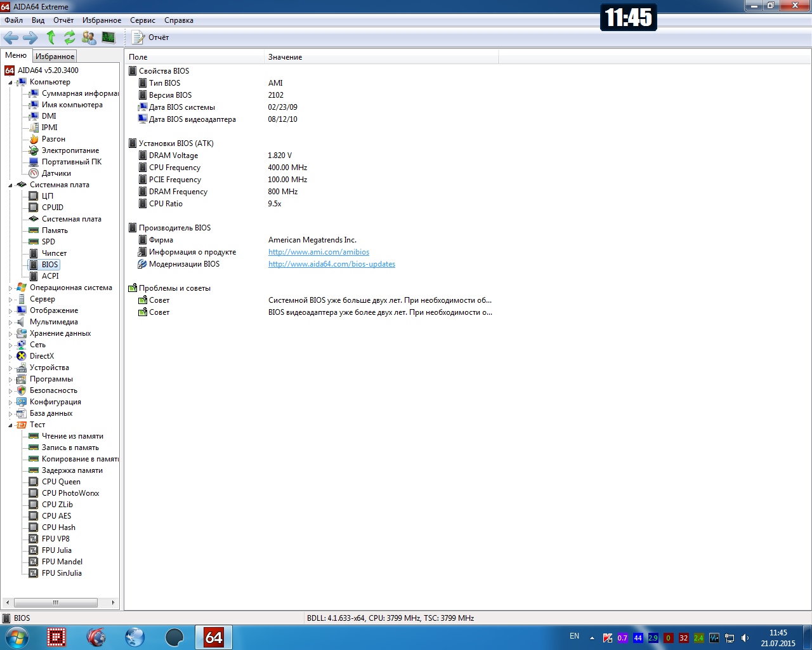This screenshot has height=650, width=812.
Task: Open Электропитание tree item
Action: (x=70, y=150)
